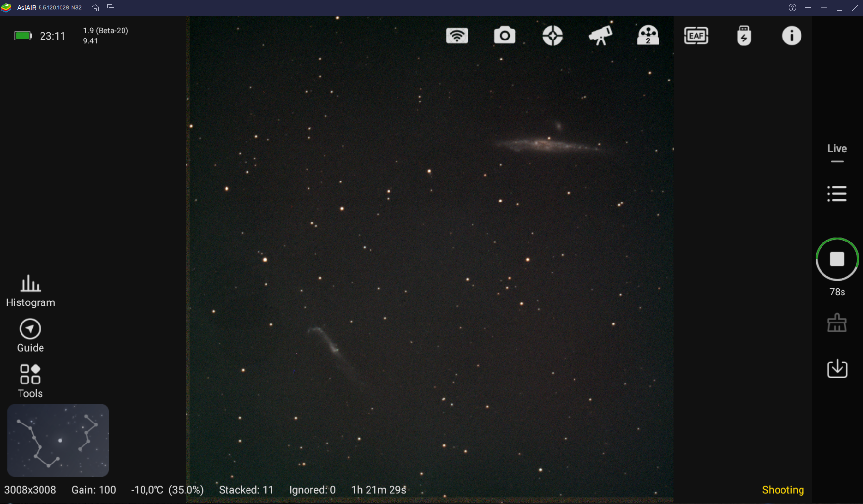This screenshot has height=504, width=863.
Task: Click the 3008x3008 resolution text
Action: tap(30, 490)
